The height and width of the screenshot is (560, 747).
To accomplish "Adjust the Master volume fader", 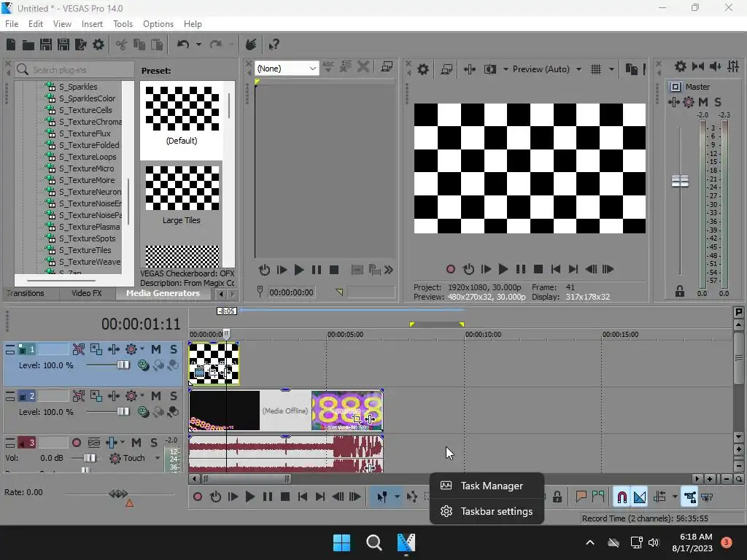I will pyautogui.click(x=680, y=181).
